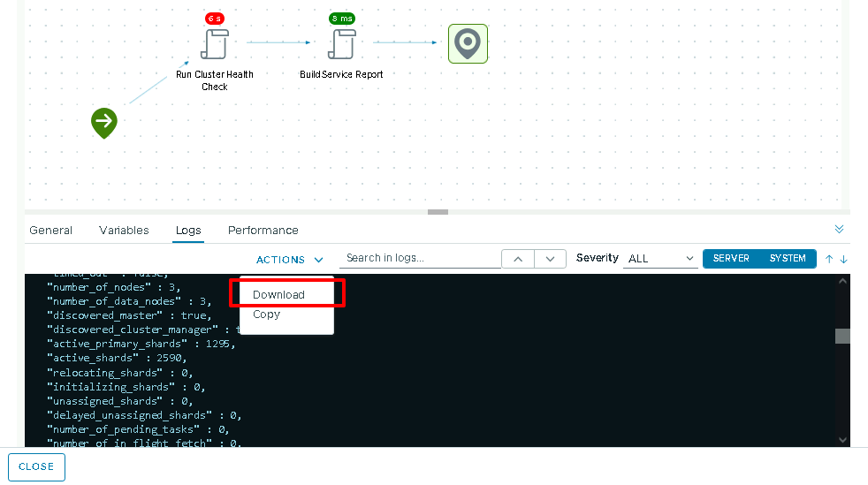Select the Run Cluster Health Check node icon
The image size is (868, 485).
[x=214, y=43]
